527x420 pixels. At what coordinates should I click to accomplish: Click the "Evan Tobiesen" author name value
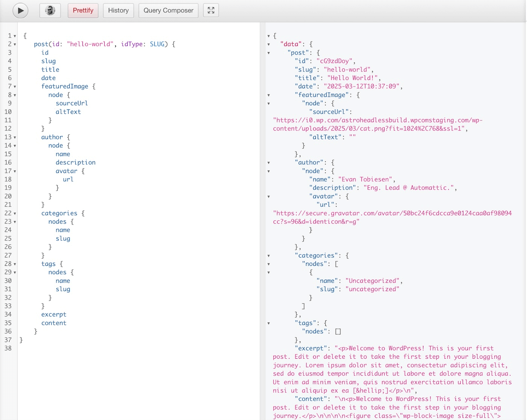365,179
